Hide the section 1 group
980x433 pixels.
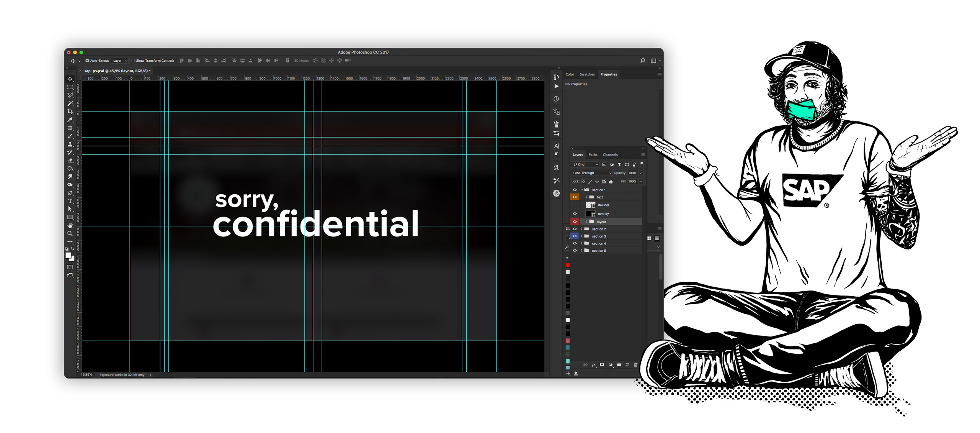pos(575,190)
